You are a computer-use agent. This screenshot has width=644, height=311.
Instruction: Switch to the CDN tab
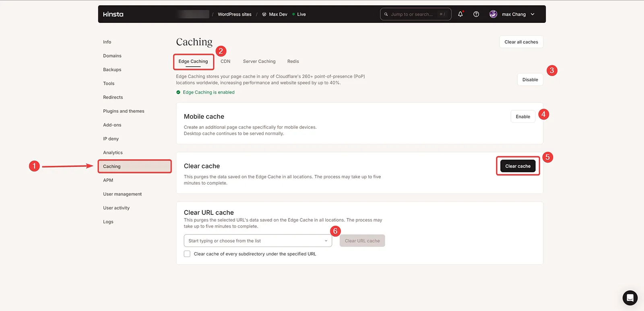tap(225, 62)
